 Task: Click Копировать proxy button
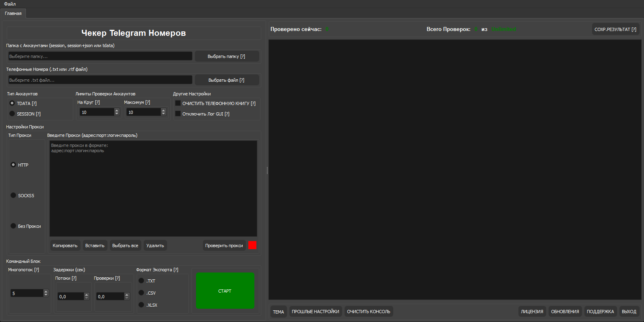(65, 246)
